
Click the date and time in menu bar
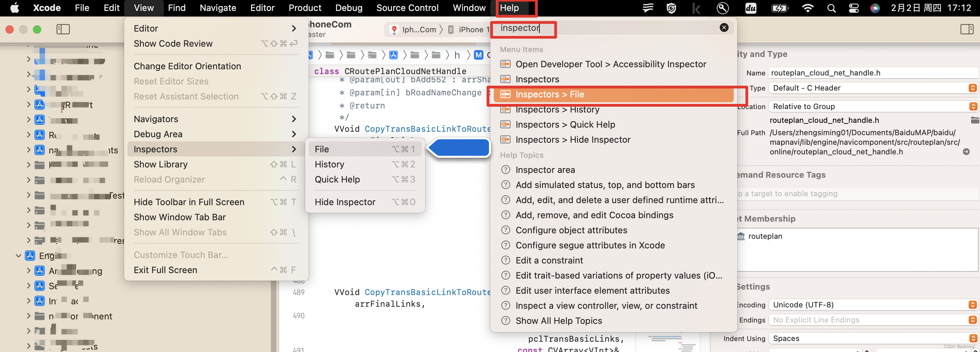pyautogui.click(x=931, y=8)
